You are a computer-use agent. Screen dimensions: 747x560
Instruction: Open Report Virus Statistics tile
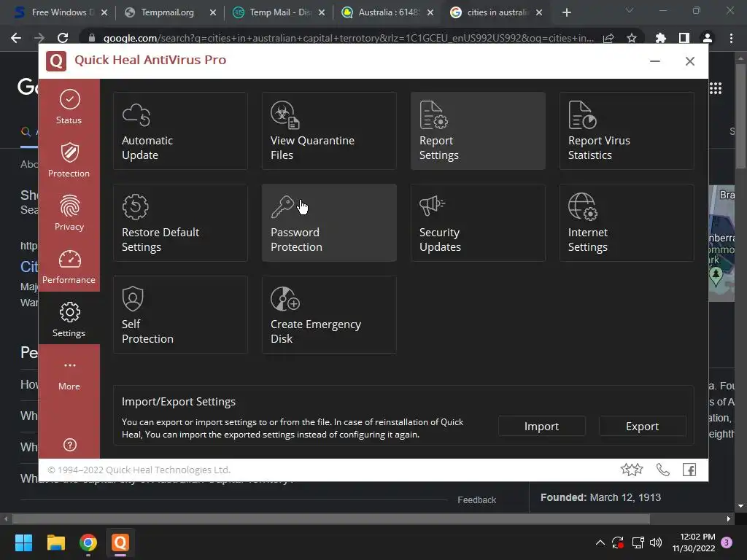click(627, 131)
